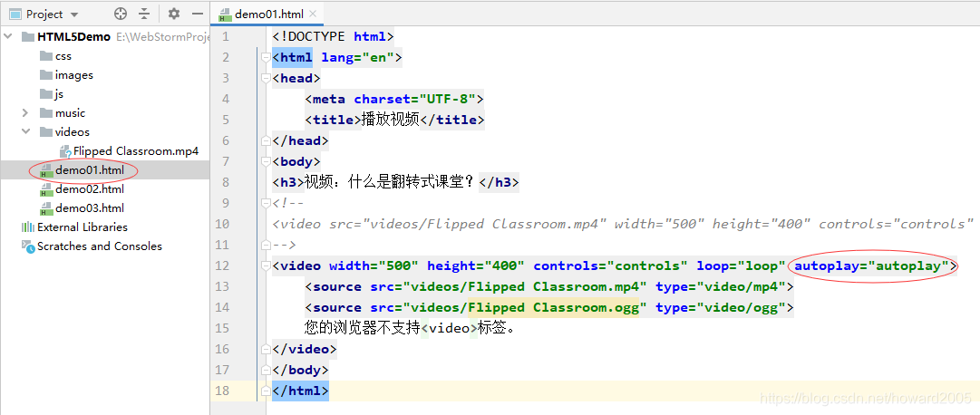Click closing </video> tag on line 16
The height and width of the screenshot is (415, 980).
click(305, 349)
